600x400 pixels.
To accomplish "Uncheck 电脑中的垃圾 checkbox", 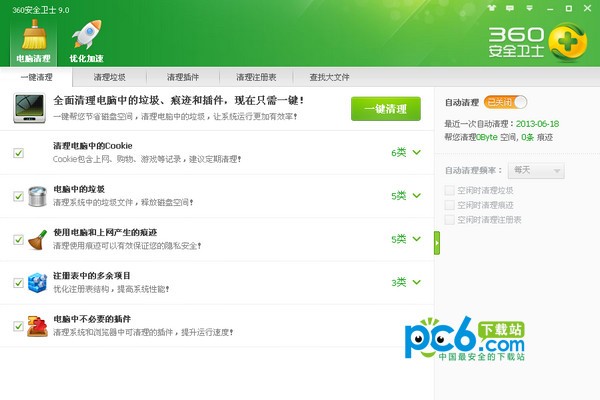I will (18, 196).
